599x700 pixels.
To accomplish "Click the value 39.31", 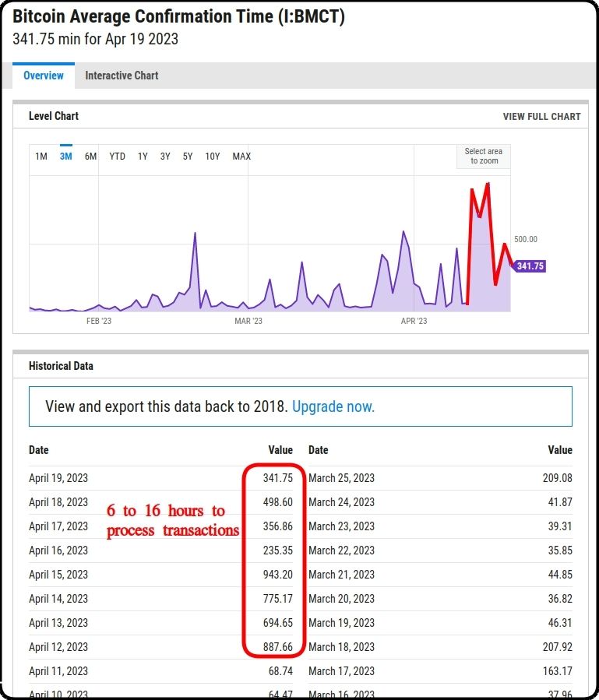I will coord(560,526).
